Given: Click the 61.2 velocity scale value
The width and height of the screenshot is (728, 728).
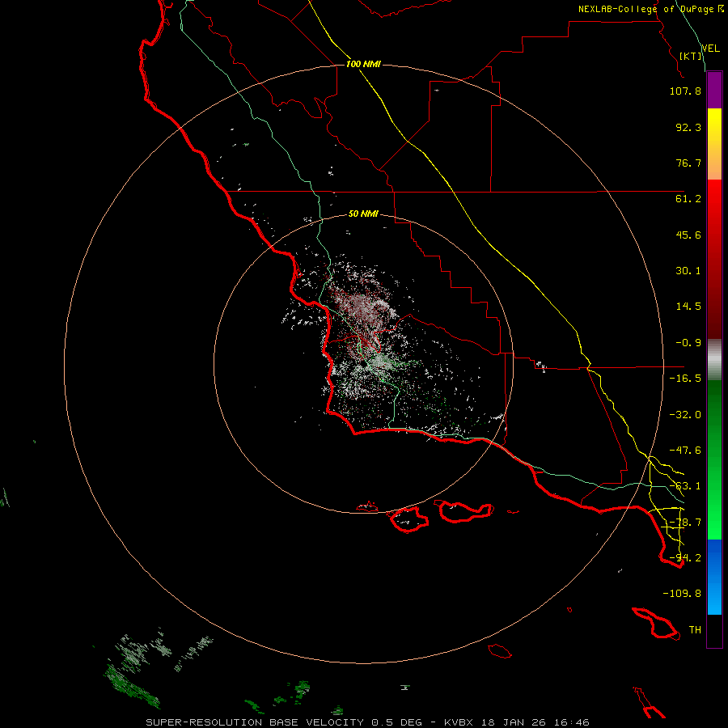Looking at the screenshot, I should click(688, 199).
